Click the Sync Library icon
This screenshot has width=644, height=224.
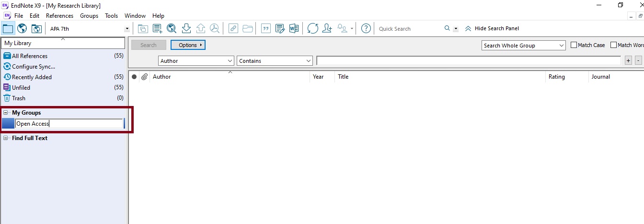[312, 28]
